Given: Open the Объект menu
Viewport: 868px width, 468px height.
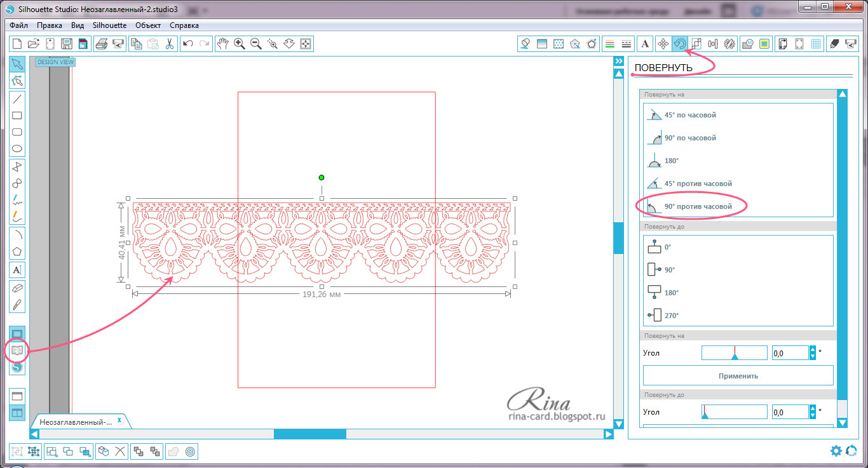Looking at the screenshot, I should tap(149, 25).
